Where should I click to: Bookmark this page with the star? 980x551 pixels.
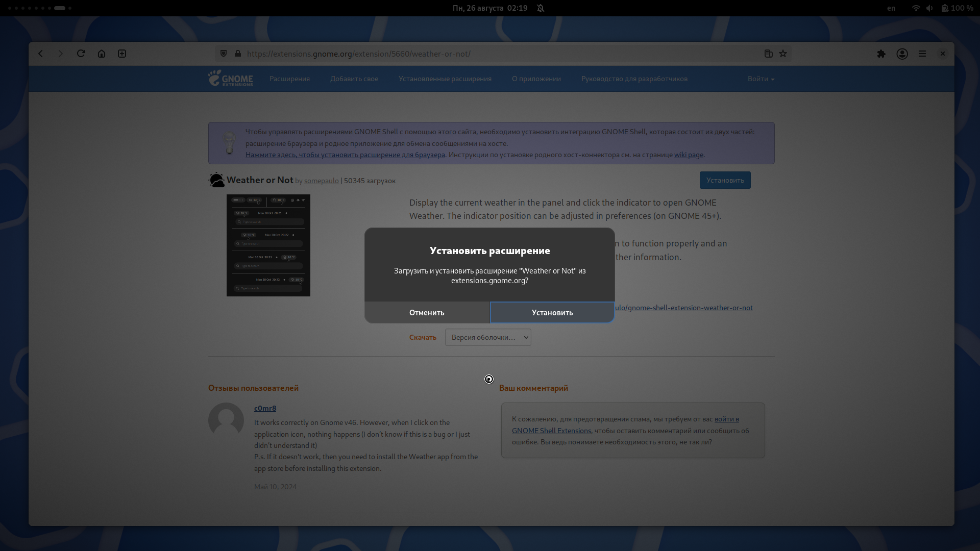pyautogui.click(x=783, y=54)
